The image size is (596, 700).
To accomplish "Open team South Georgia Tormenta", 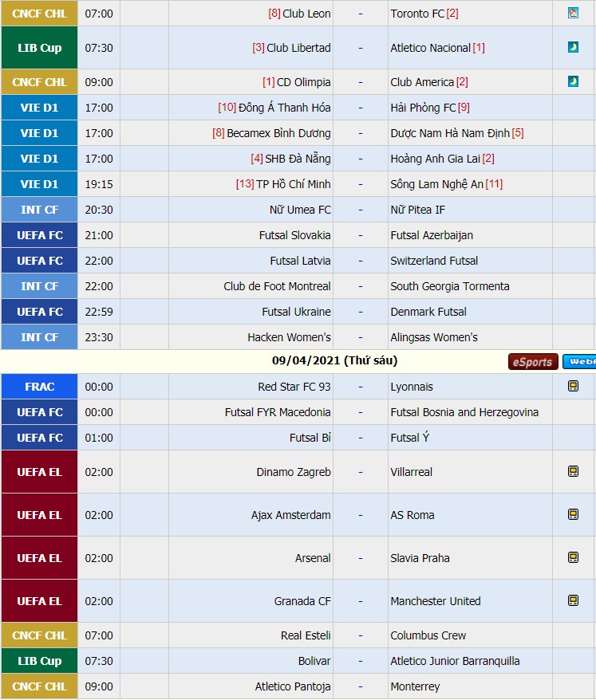I will coord(450,286).
